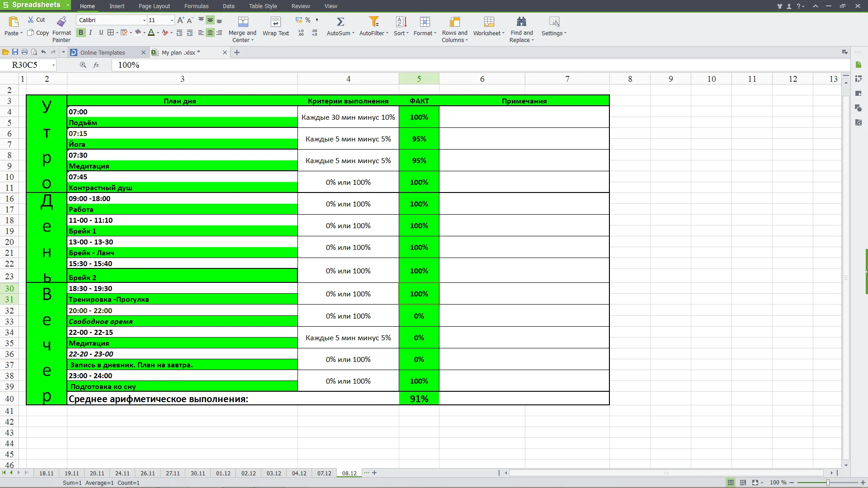Click the AutoSum sigma icon
The image size is (868, 488).
pyautogui.click(x=340, y=21)
